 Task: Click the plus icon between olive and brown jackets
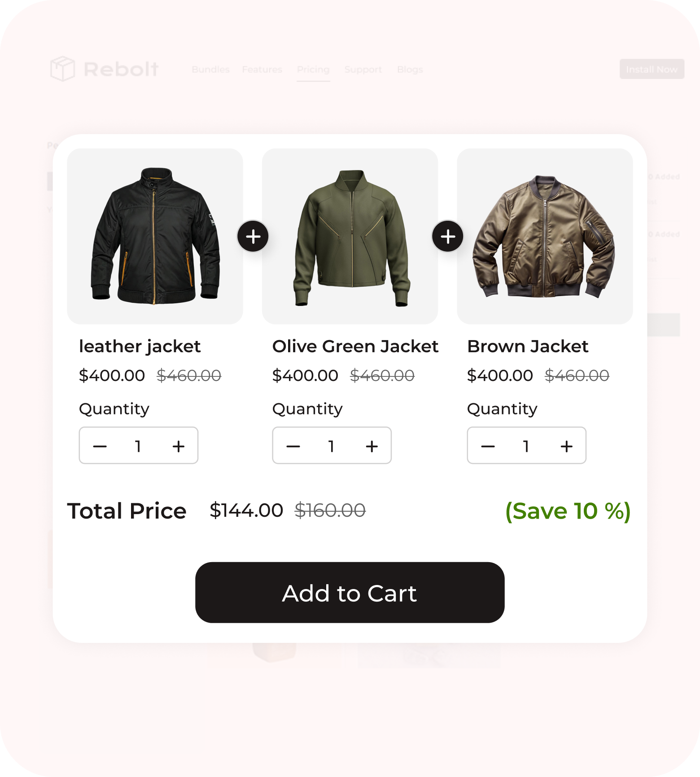pyautogui.click(x=448, y=236)
